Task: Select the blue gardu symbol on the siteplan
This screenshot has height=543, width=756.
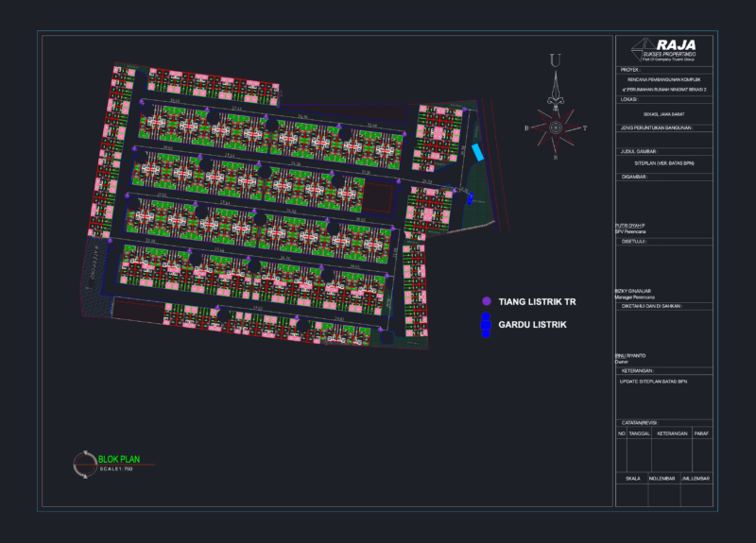Action: pyautogui.click(x=470, y=199)
